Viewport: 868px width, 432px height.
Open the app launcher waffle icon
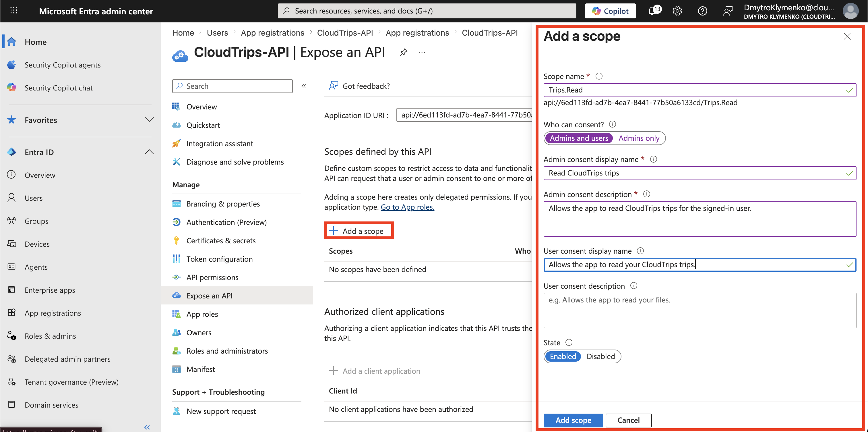(14, 11)
